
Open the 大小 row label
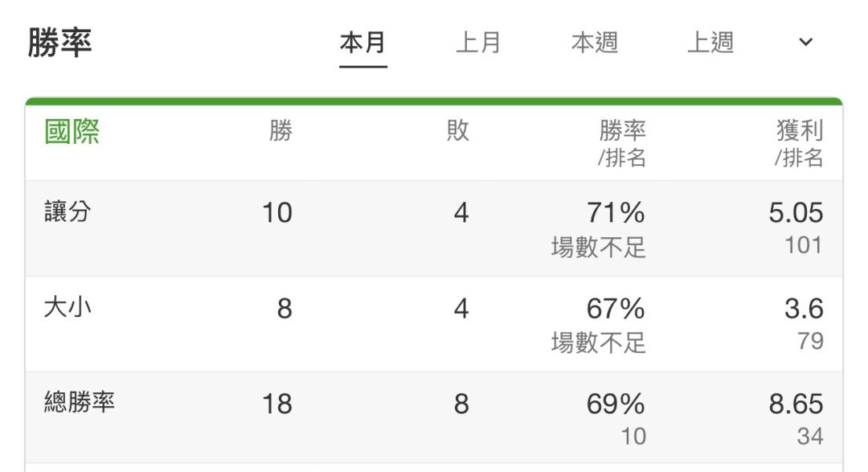click(68, 307)
